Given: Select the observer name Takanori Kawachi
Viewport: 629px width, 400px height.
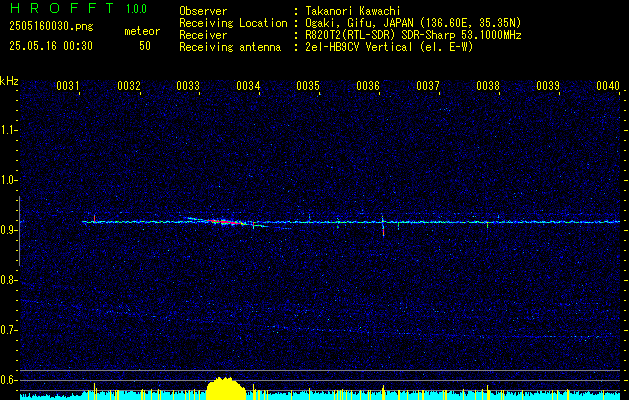Looking at the screenshot, I should 353,11.
